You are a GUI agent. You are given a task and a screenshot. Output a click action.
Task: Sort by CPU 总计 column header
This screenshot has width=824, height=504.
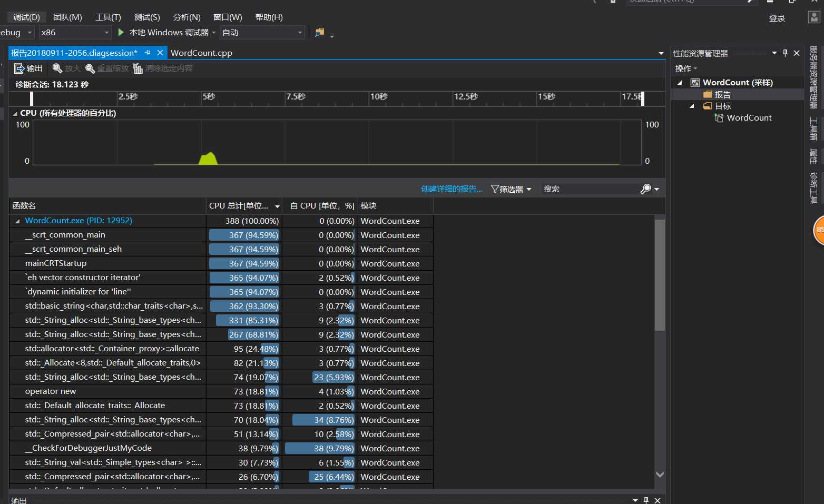(244, 206)
